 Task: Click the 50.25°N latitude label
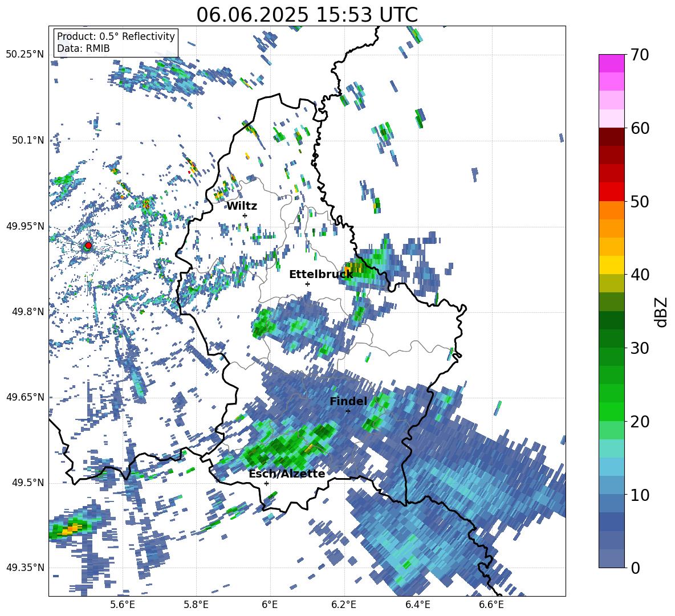pos(25,55)
